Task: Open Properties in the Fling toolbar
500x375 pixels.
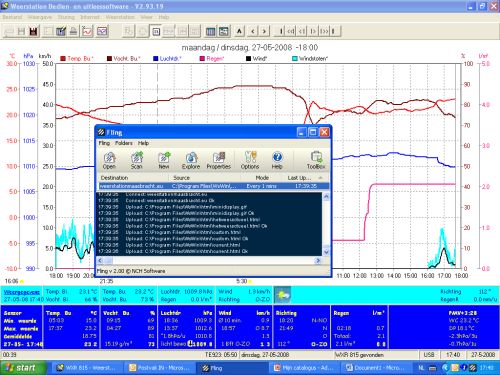Action: [218, 160]
